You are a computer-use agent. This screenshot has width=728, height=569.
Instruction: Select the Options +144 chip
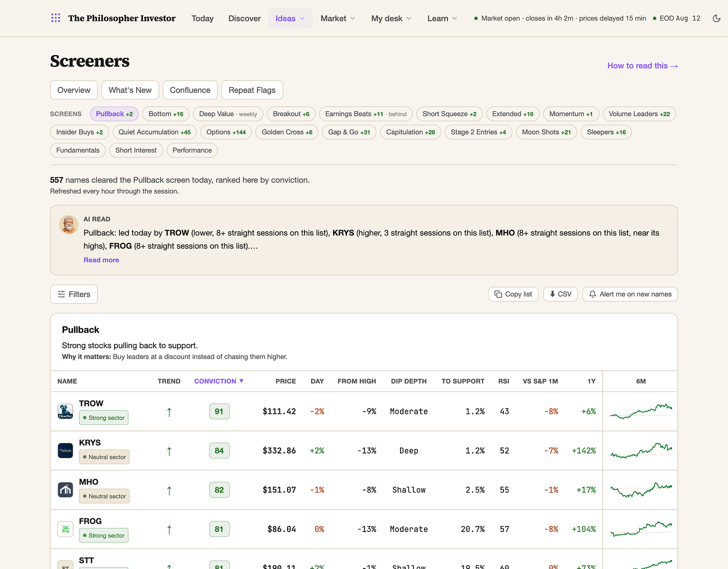[x=226, y=132]
